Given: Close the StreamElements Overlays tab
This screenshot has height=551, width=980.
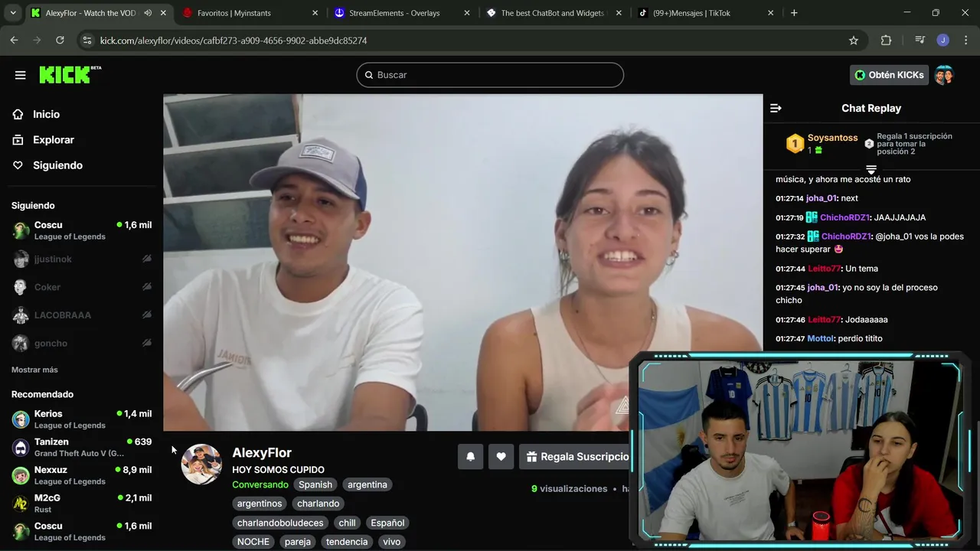Looking at the screenshot, I should point(466,13).
